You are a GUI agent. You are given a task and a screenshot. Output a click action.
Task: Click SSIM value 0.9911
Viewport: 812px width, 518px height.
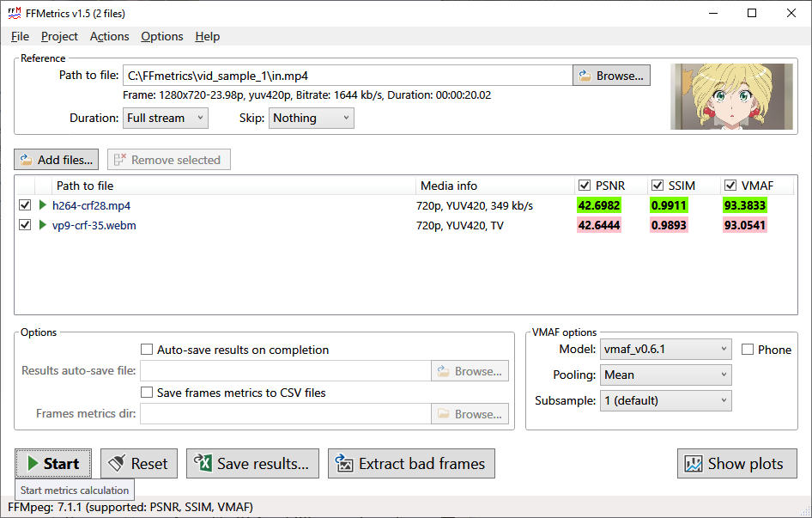pos(669,205)
